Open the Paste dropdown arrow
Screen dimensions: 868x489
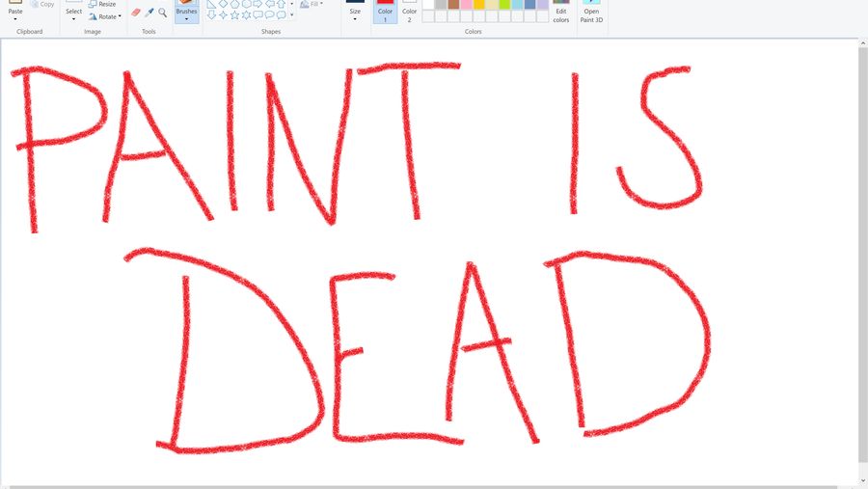click(x=15, y=19)
